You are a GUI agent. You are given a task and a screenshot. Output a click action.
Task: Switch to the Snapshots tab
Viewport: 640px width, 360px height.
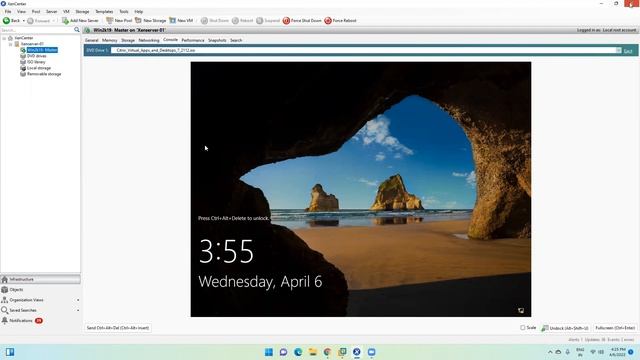click(217, 40)
